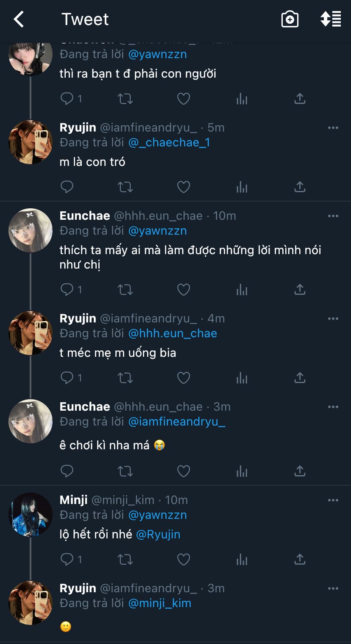The width and height of the screenshot is (351, 644).
Task: Share Eunchae's "ê chơi kì nha má" tweet
Action: [300, 471]
